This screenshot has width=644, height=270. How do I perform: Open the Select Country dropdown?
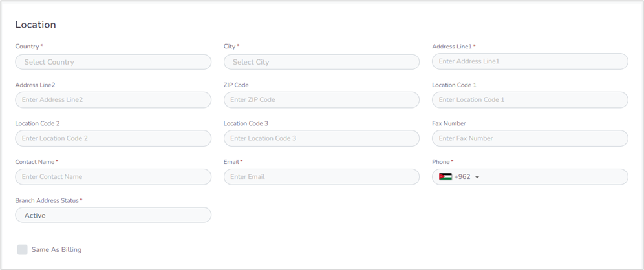point(113,62)
